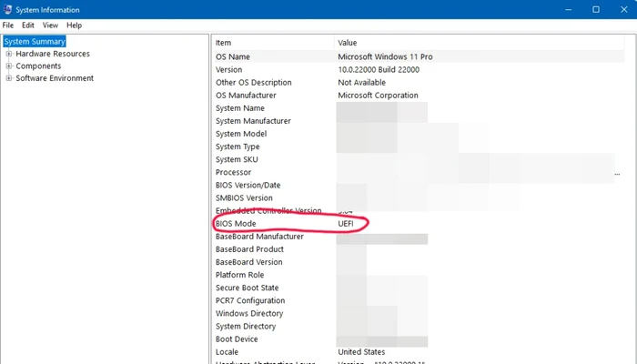Close the System Information window

(x=624, y=9)
